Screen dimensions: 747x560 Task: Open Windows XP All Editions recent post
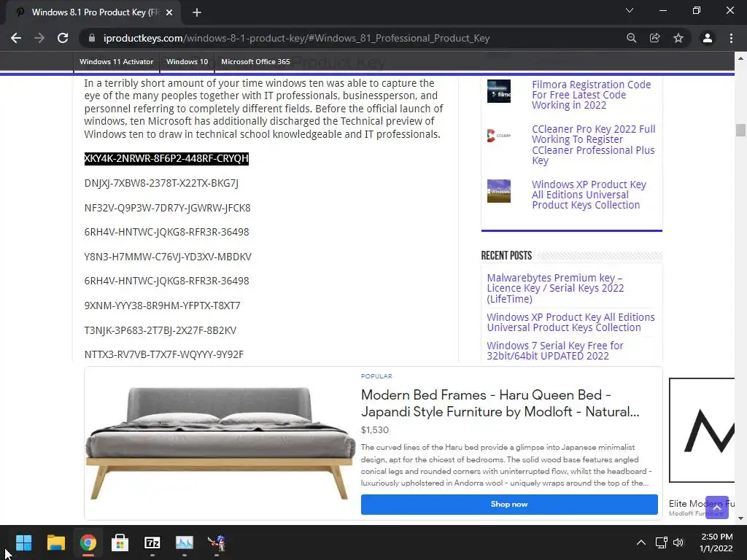pos(570,322)
